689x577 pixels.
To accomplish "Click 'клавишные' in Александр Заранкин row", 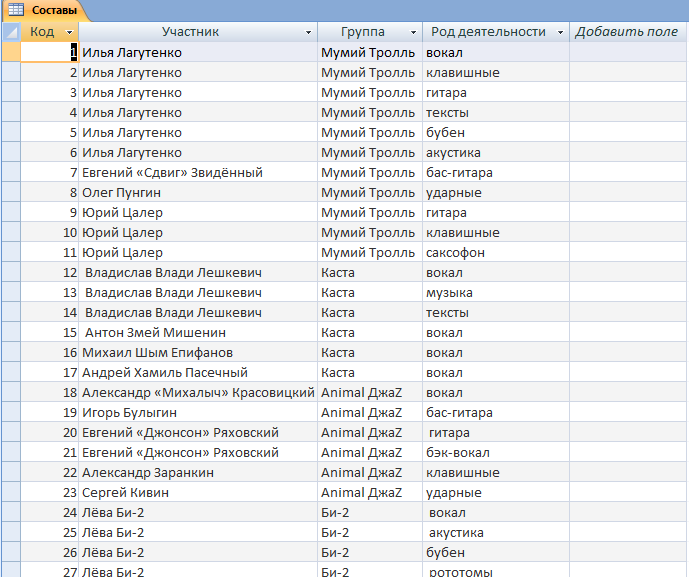I will point(496,472).
